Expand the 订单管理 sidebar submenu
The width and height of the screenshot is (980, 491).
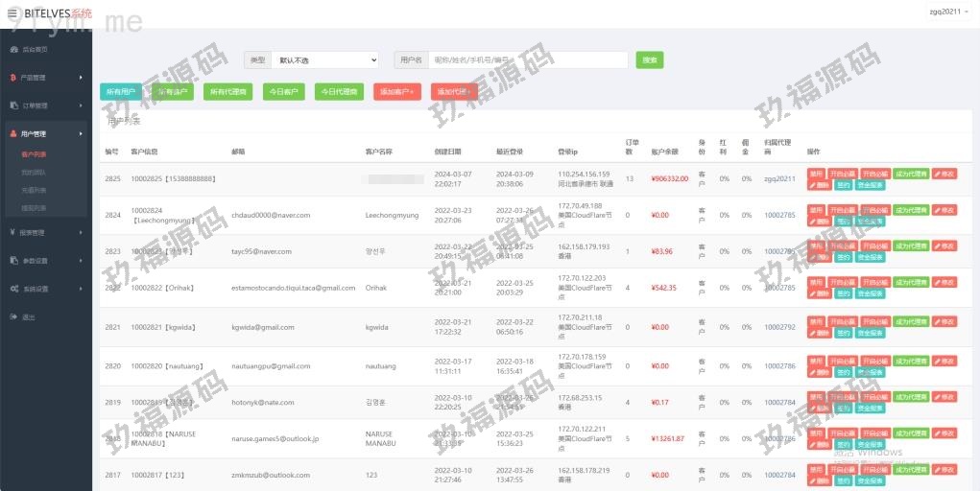(x=44, y=105)
